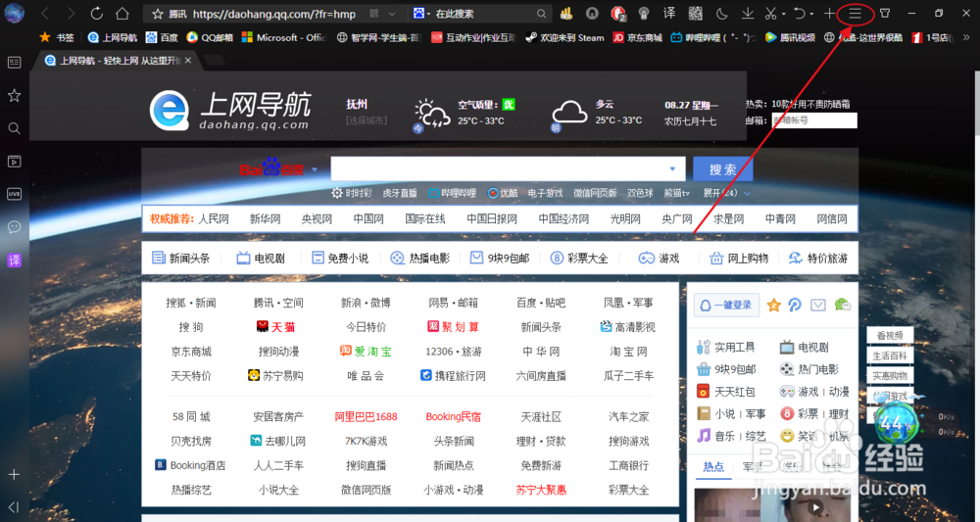980x522 pixels.
Task: Open a new tab with the plus icon
Action: click(829, 13)
